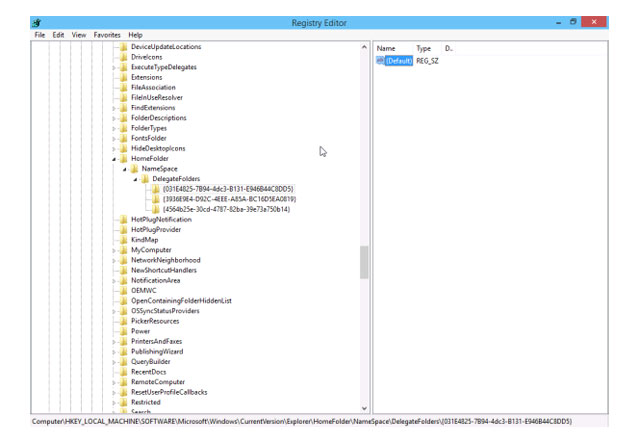Click the FileAssociation folder icon

[x=124, y=87]
